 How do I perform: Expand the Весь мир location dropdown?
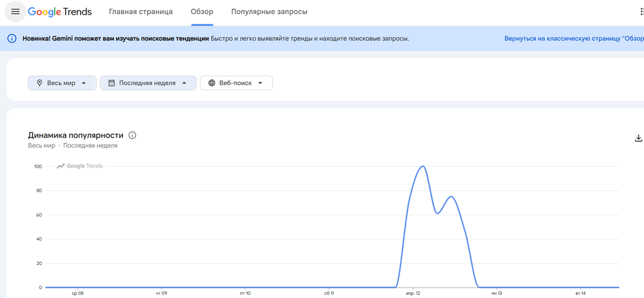click(x=62, y=83)
